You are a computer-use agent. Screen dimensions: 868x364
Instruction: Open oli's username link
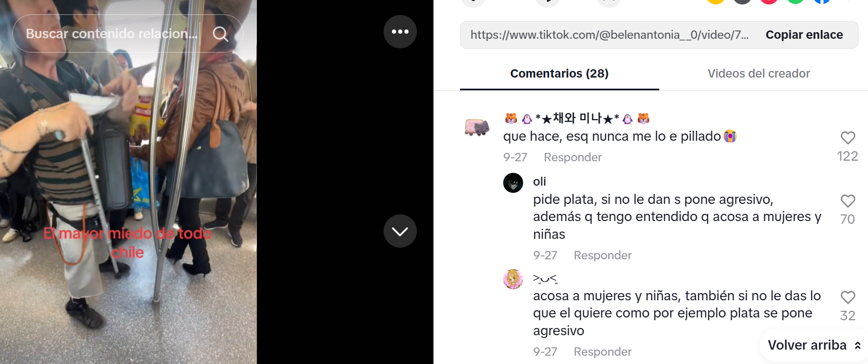(x=540, y=182)
